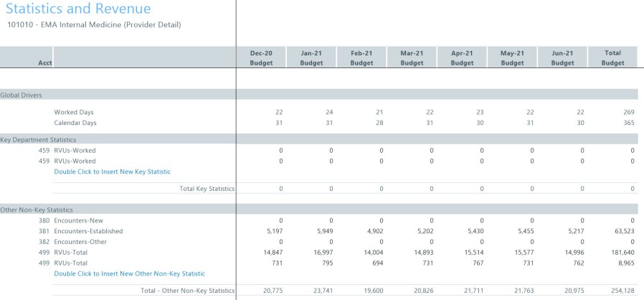Select the Encounters-Established row label

(x=88, y=231)
